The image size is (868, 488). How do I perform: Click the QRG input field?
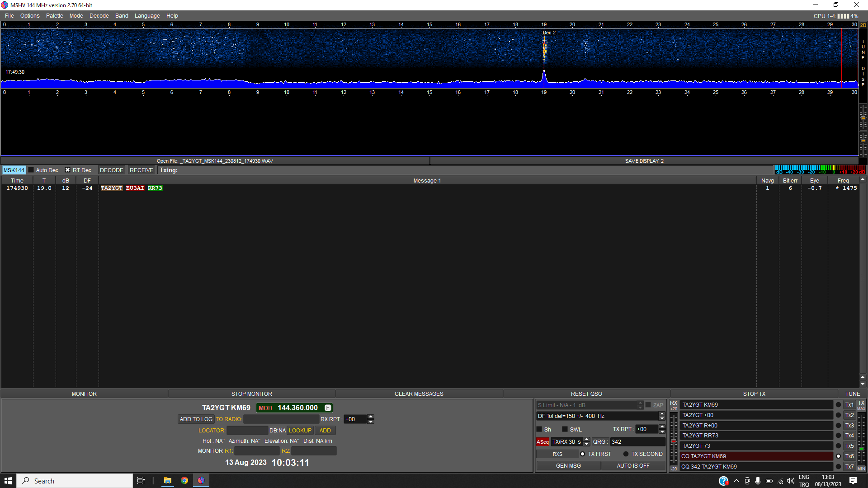click(x=637, y=442)
